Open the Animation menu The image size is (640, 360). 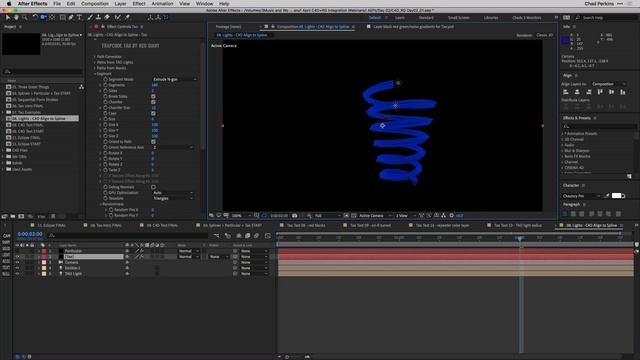[162, 4]
